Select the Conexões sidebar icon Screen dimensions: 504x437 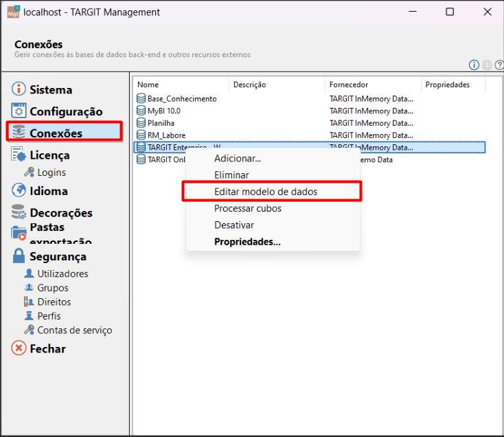tap(19, 131)
